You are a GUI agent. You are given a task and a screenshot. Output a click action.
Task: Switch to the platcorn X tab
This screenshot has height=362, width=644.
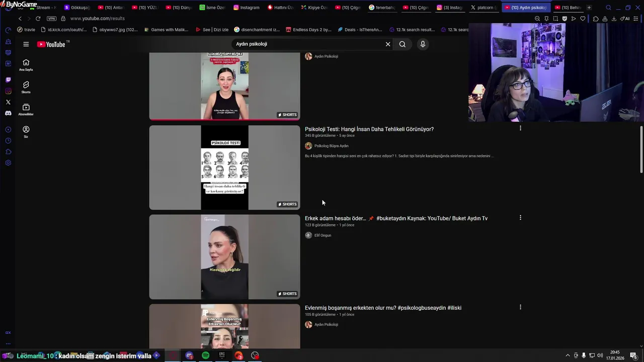[x=484, y=8]
